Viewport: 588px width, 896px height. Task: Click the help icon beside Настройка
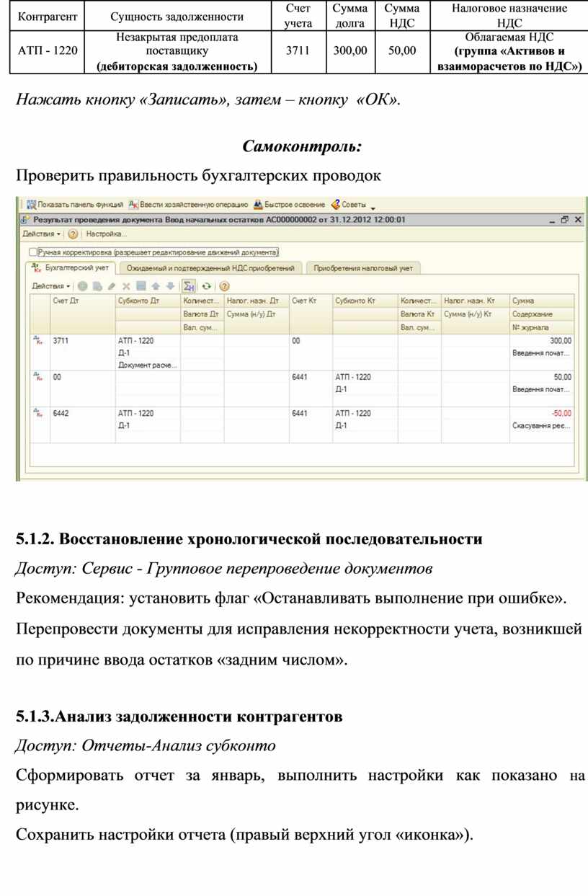click(x=73, y=234)
